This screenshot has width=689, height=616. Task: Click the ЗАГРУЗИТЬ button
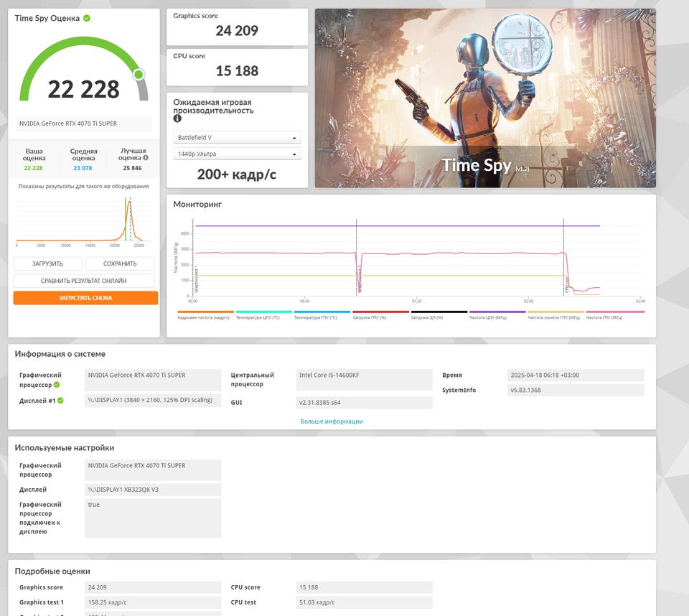click(47, 263)
